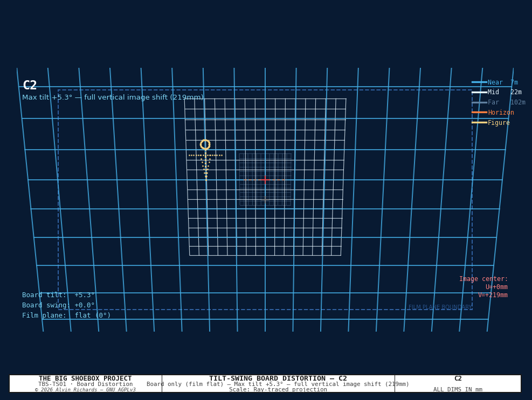532x400 pixels.
Task: Click the yellow dotted figure arms line
Action: click(x=205, y=155)
